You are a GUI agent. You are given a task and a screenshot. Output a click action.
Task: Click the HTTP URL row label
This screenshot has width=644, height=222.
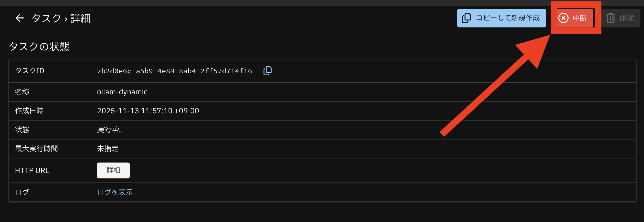coord(32,170)
